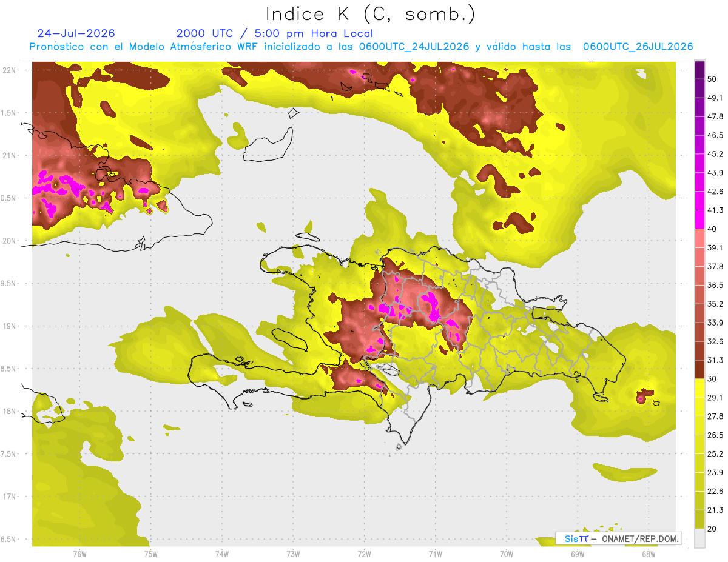Click the 0.5N latitude label
728x562 pixels.
coord(9,198)
